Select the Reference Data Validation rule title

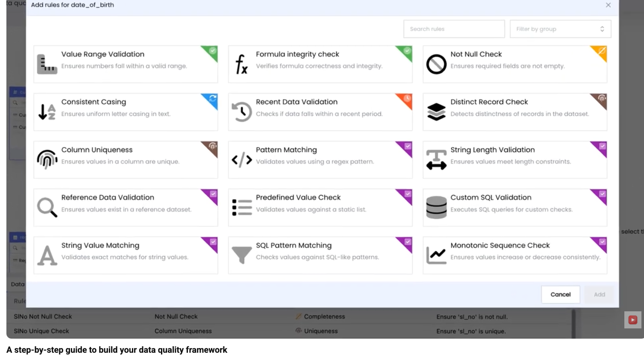click(108, 197)
